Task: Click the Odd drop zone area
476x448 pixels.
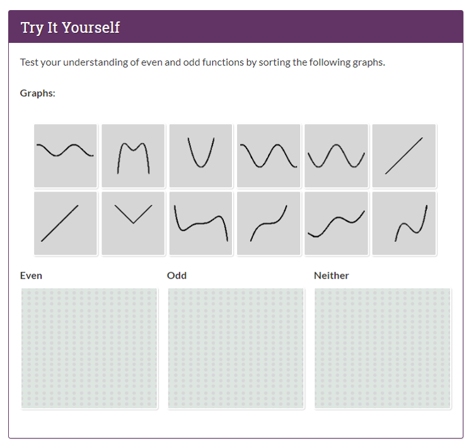Action: tap(236, 348)
